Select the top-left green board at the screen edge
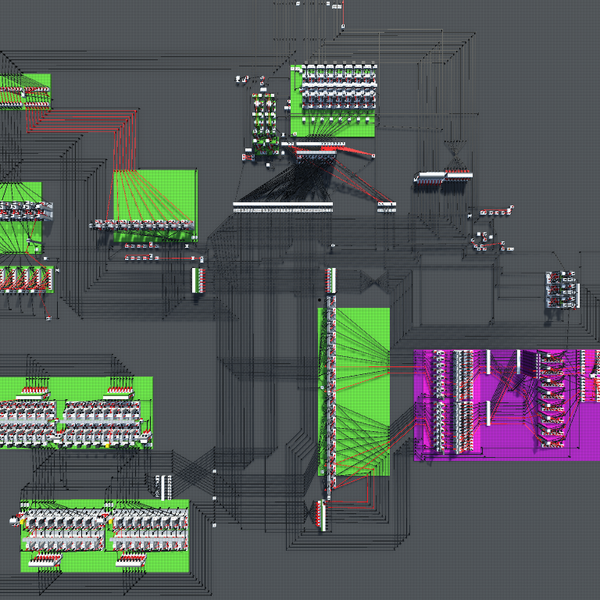This screenshot has width=600, height=600. 25,91
